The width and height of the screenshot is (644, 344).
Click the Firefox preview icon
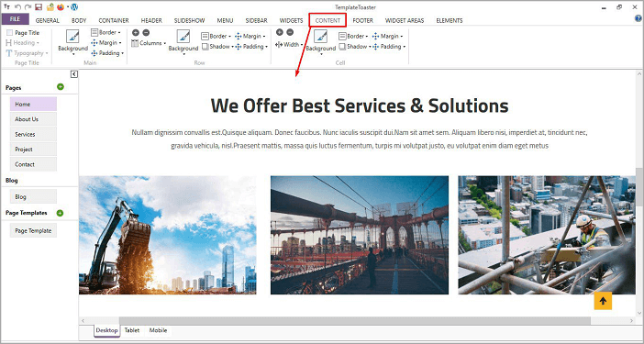click(x=61, y=7)
